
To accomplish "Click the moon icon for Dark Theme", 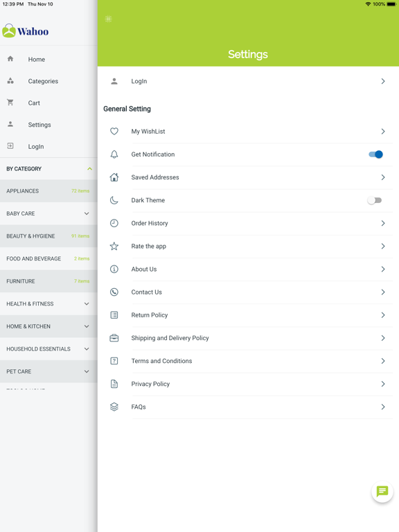I will [114, 200].
